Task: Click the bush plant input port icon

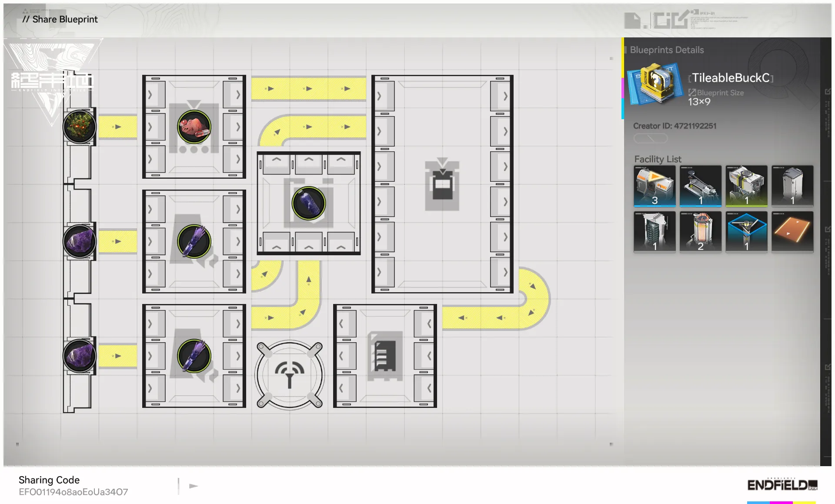Action: 79,127
